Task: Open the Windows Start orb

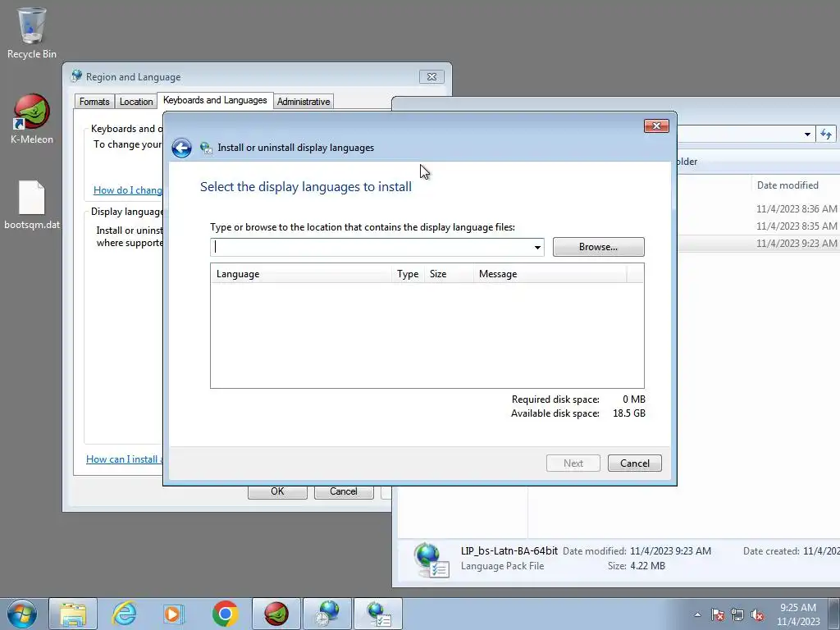Action: click(x=22, y=614)
